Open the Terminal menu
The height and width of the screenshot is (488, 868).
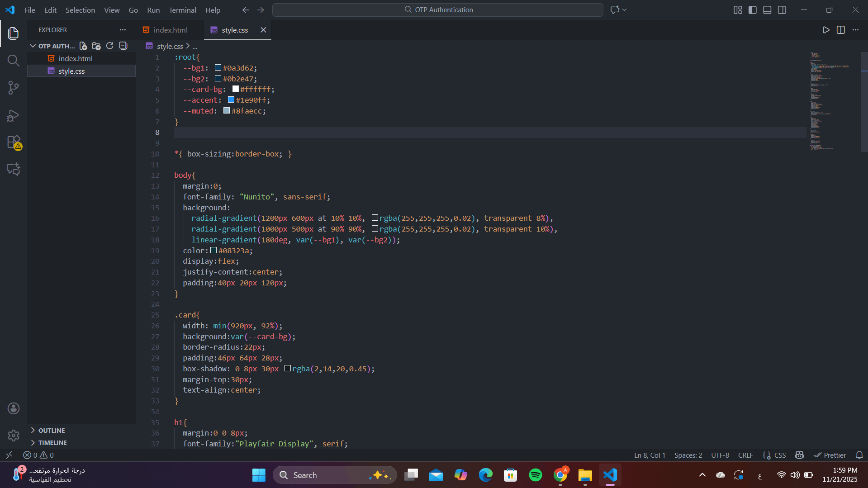(182, 10)
